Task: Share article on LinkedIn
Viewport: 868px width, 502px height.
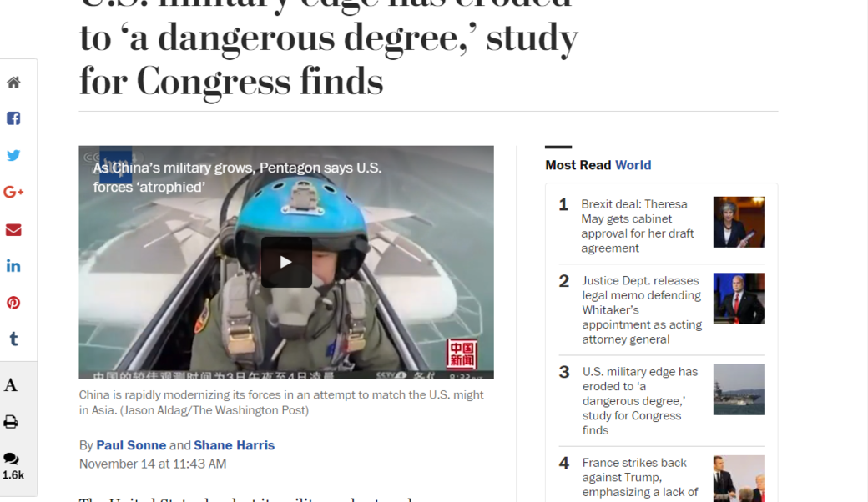Action: 13,267
